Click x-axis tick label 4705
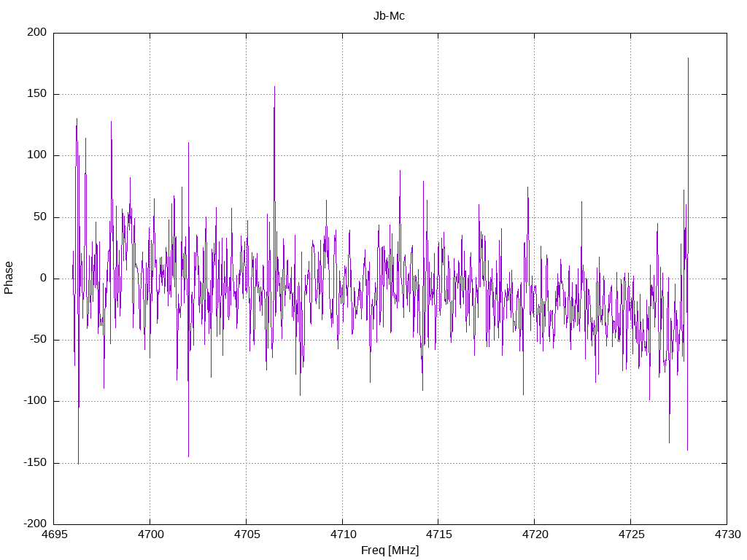Viewport: 747px width, 560px height. 247,534
